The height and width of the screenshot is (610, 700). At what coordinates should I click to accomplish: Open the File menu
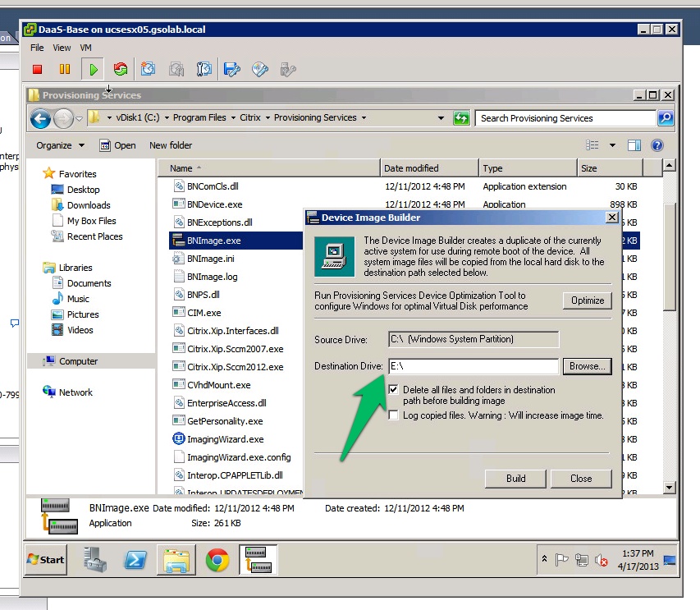point(37,48)
